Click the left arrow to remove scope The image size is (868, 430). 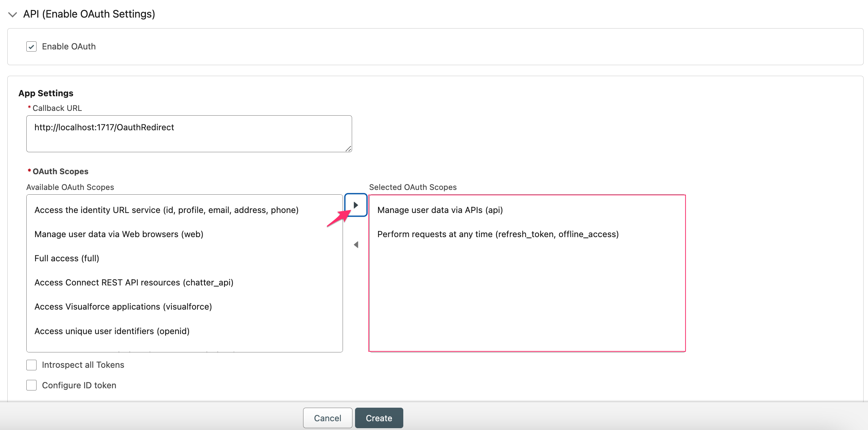[x=356, y=244]
